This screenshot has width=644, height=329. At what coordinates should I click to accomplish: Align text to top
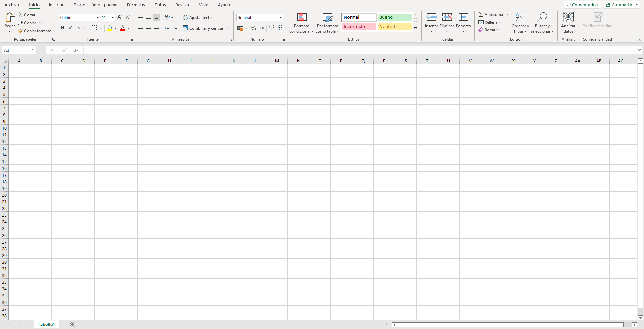tap(141, 17)
